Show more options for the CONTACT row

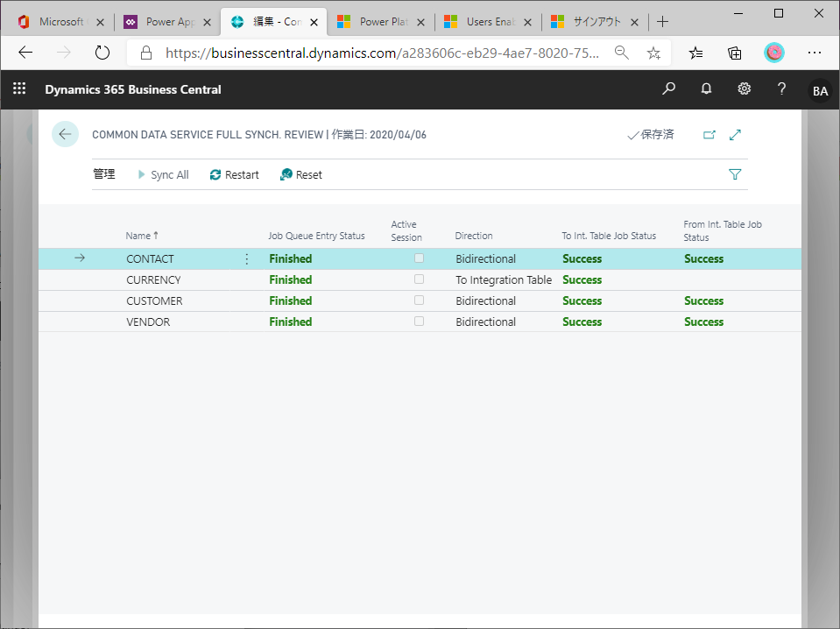pyautogui.click(x=246, y=258)
